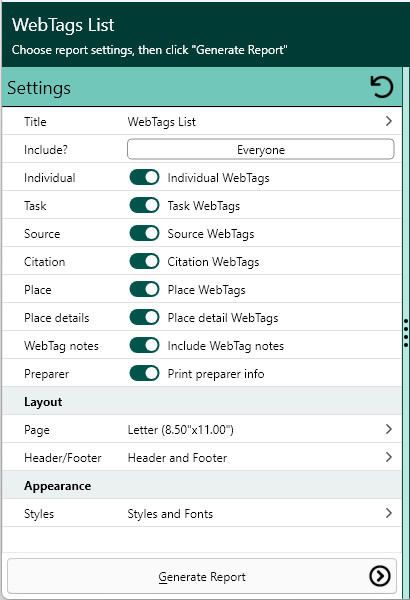Reset settings with the circular arrow icon
The width and height of the screenshot is (410, 600).
[x=381, y=87]
